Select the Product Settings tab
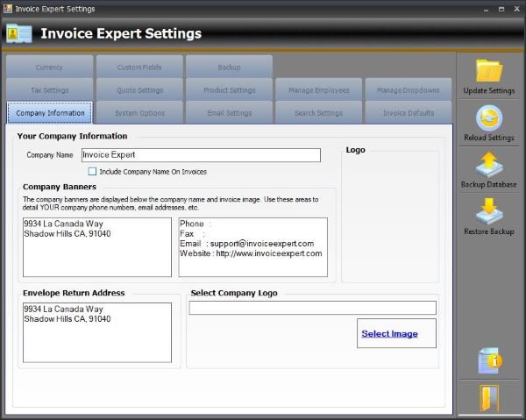 point(229,90)
